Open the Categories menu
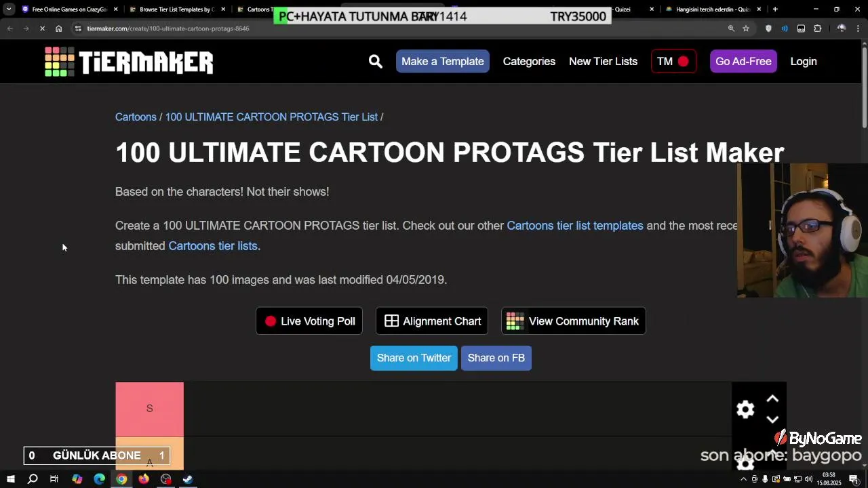Image resolution: width=868 pixels, height=488 pixels. pyautogui.click(x=529, y=62)
